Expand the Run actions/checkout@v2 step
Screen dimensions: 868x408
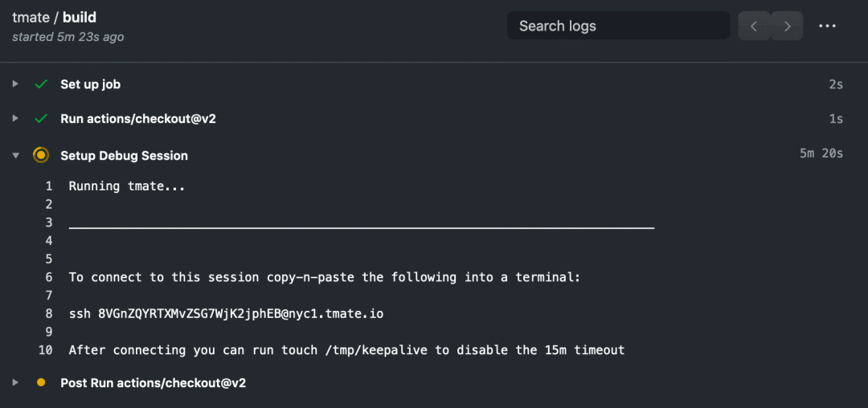(15, 118)
